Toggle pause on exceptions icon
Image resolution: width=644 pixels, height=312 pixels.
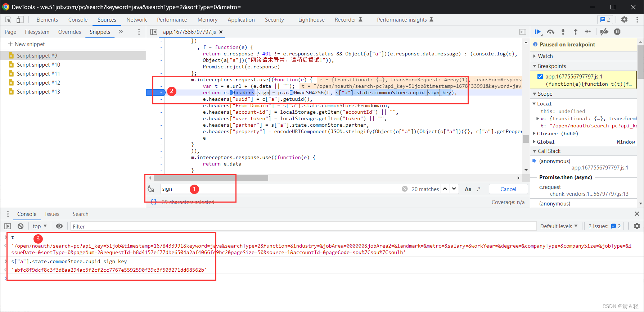point(617,32)
